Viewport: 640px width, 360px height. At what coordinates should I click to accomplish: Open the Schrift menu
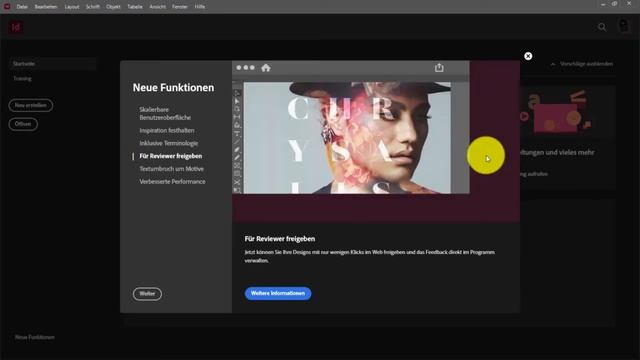pyautogui.click(x=93, y=7)
